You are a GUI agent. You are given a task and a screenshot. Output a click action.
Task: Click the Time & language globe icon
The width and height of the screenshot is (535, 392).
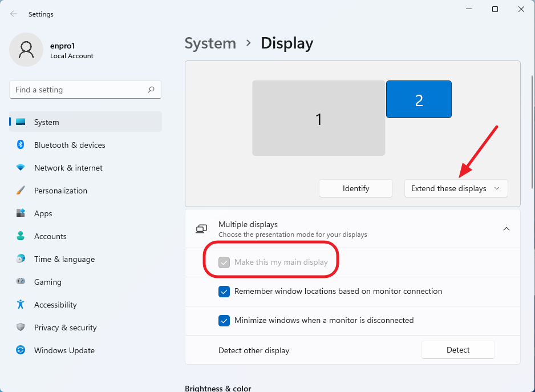tap(21, 259)
